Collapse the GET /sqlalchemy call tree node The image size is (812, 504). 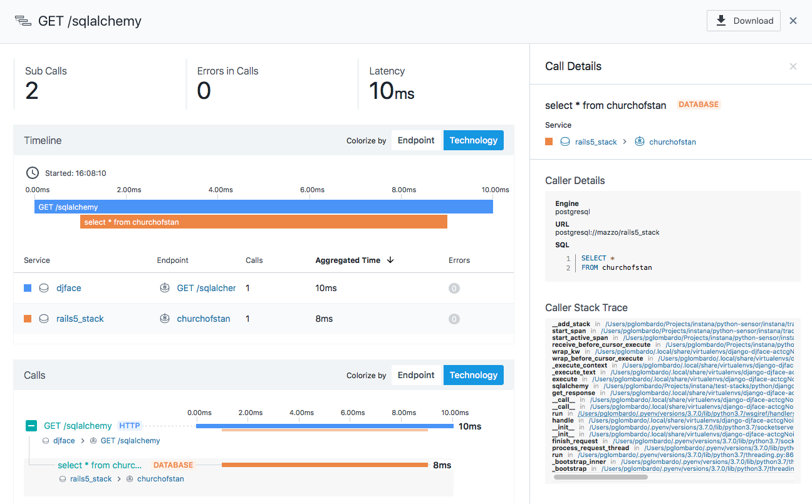coord(31,426)
